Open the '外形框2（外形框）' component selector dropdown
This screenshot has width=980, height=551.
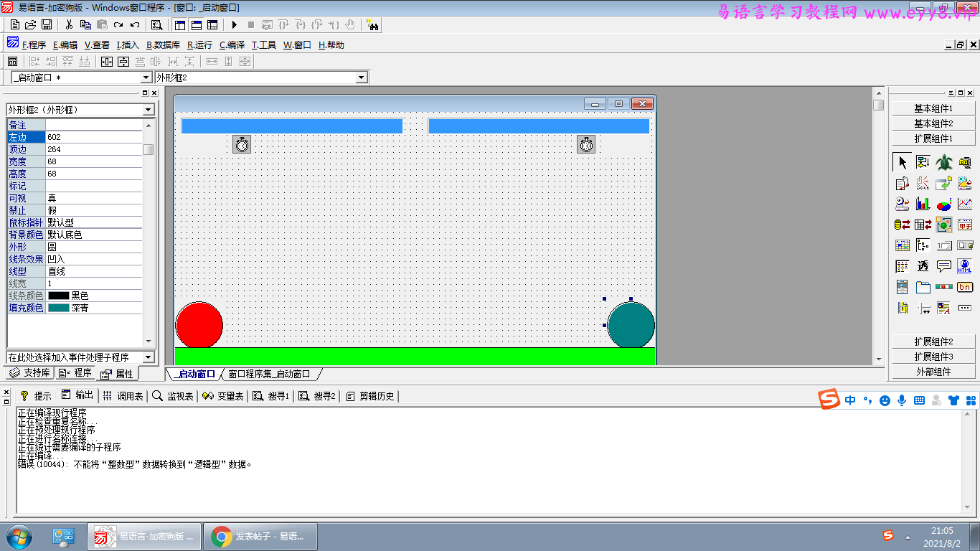point(149,110)
